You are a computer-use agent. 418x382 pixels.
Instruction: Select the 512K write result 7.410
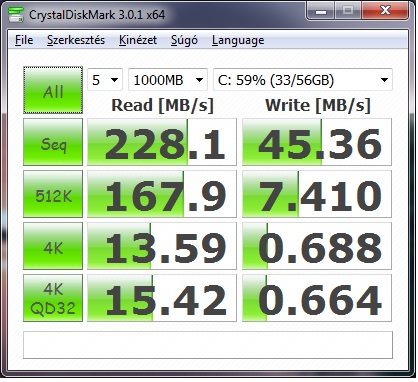coord(317,194)
